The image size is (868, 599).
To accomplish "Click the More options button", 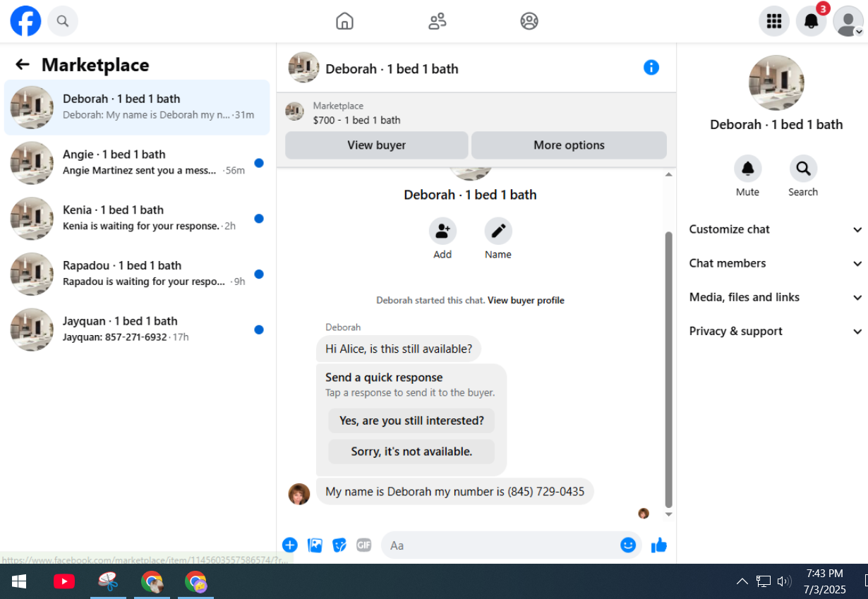I will (569, 145).
